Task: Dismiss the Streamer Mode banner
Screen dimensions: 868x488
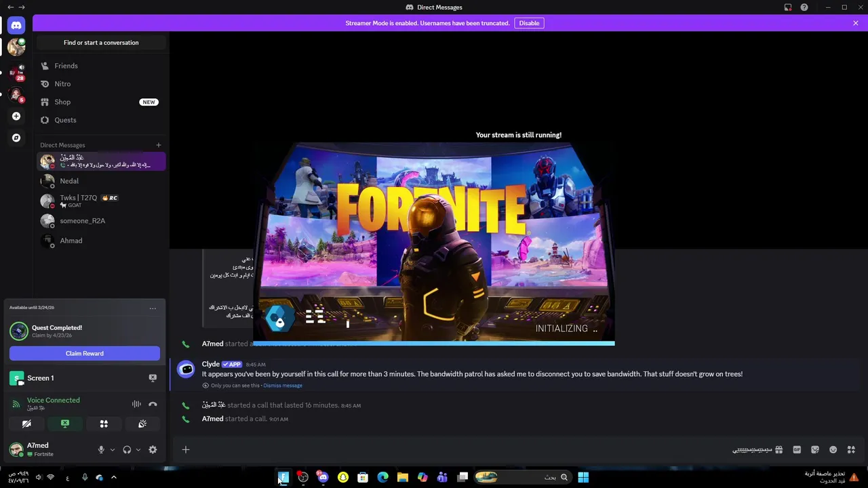Action: [856, 23]
